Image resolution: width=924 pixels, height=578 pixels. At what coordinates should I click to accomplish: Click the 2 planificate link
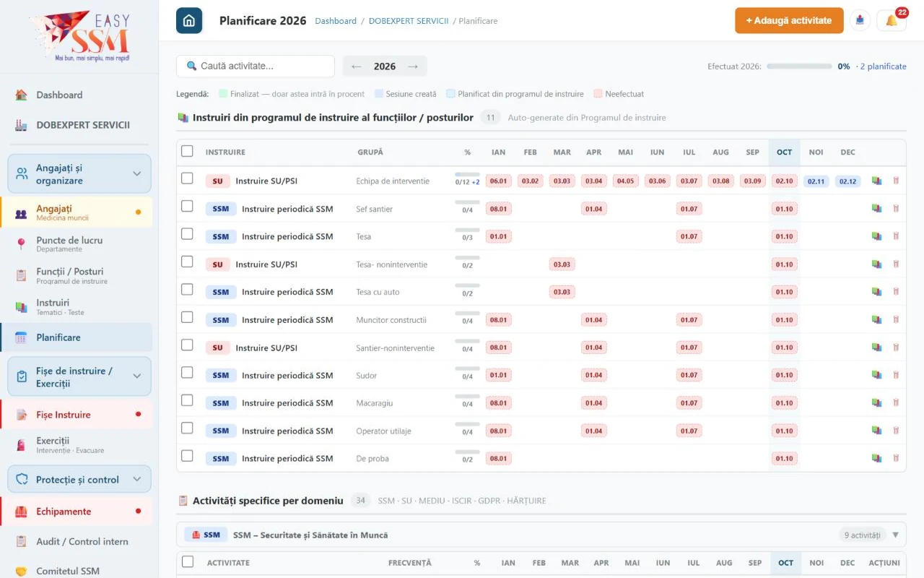(883, 66)
